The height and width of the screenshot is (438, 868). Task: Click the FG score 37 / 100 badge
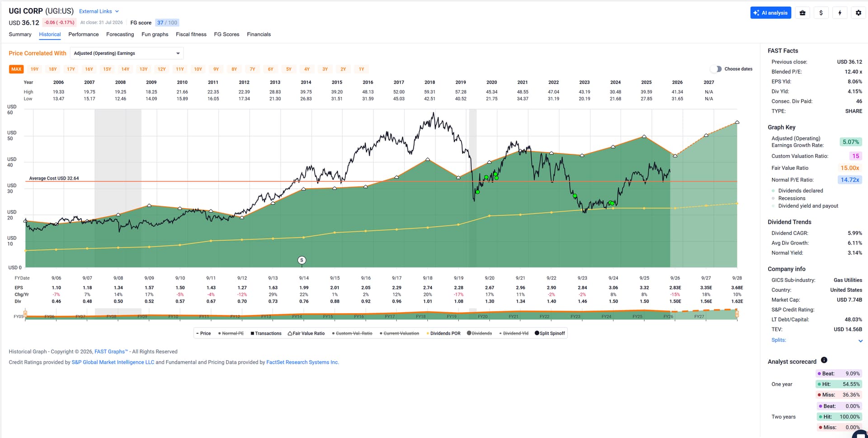167,23
